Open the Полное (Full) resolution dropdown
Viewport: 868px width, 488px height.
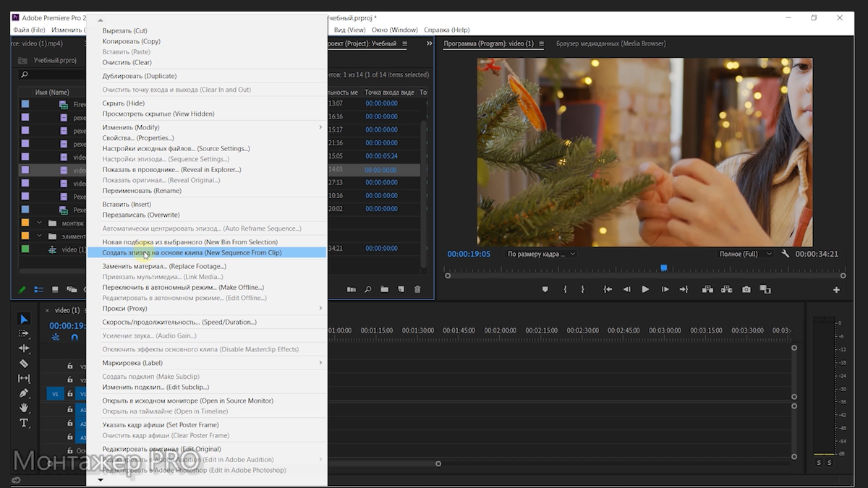(746, 254)
